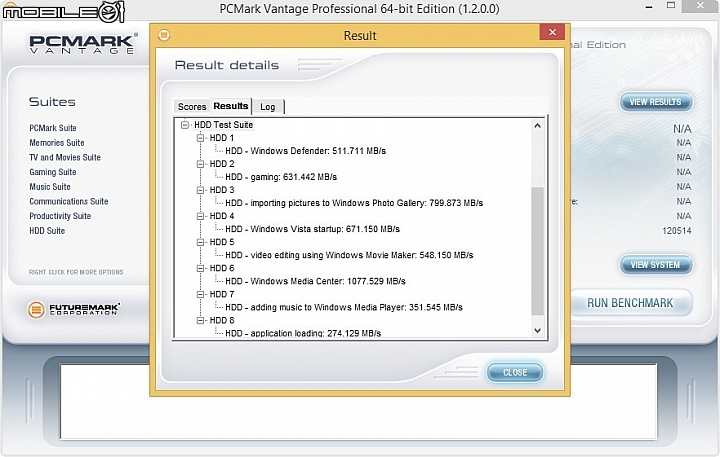Click scroll down arrow in results tree
The width and height of the screenshot is (720, 457).
pos(537,331)
